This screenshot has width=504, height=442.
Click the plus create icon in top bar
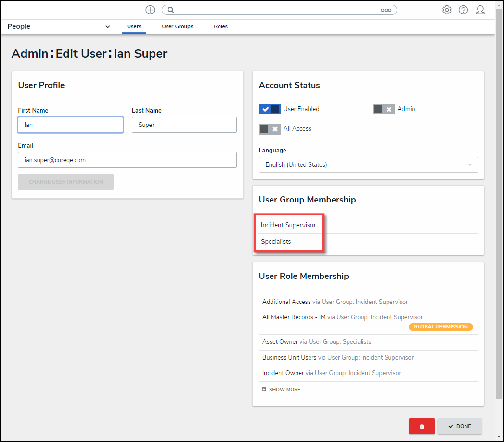point(150,10)
